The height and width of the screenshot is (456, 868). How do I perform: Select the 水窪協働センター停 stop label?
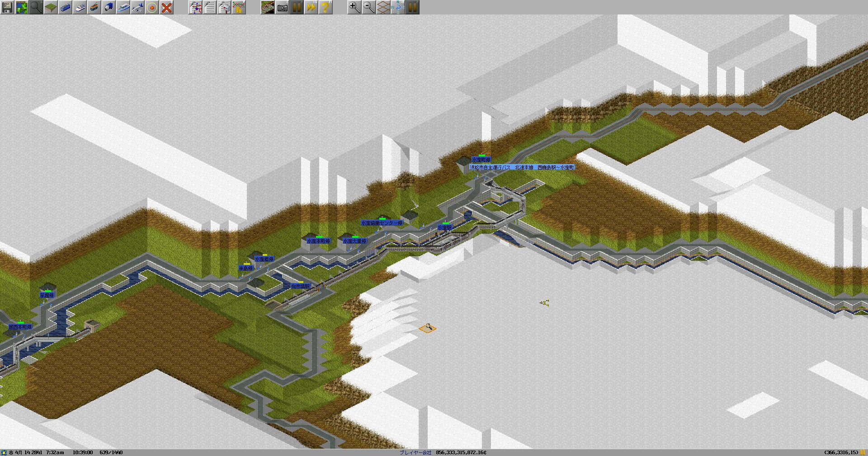click(x=382, y=223)
